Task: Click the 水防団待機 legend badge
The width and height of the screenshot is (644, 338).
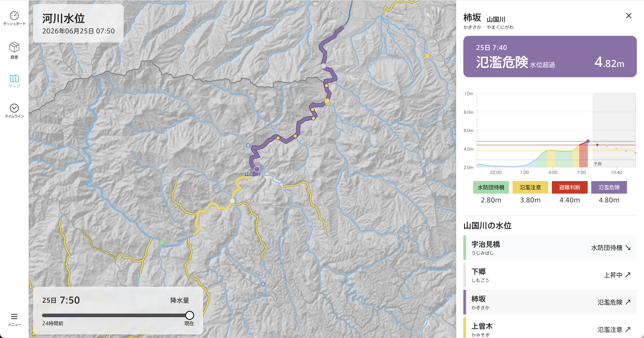Action: [x=491, y=187]
